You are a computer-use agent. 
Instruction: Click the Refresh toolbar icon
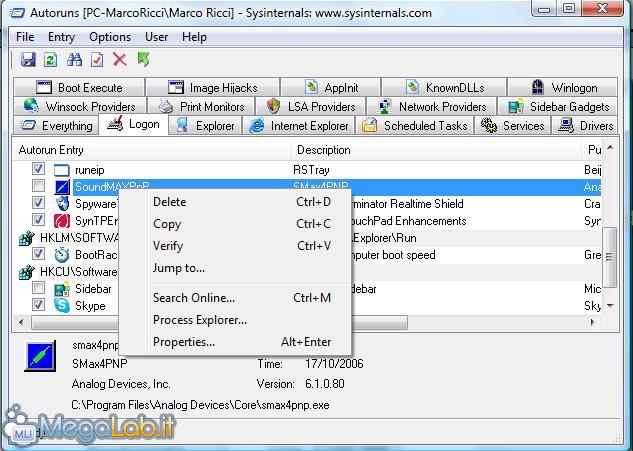point(50,60)
